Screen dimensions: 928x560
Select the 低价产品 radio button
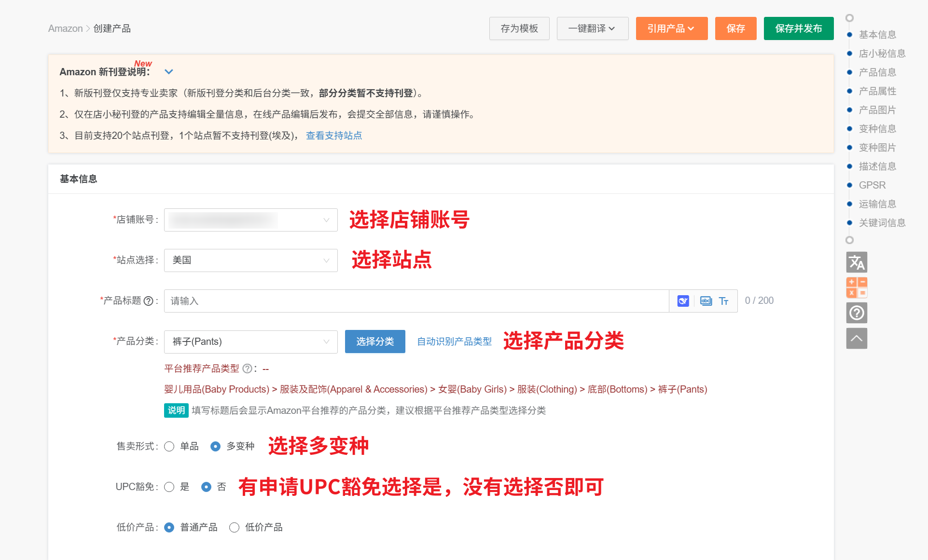(x=235, y=527)
